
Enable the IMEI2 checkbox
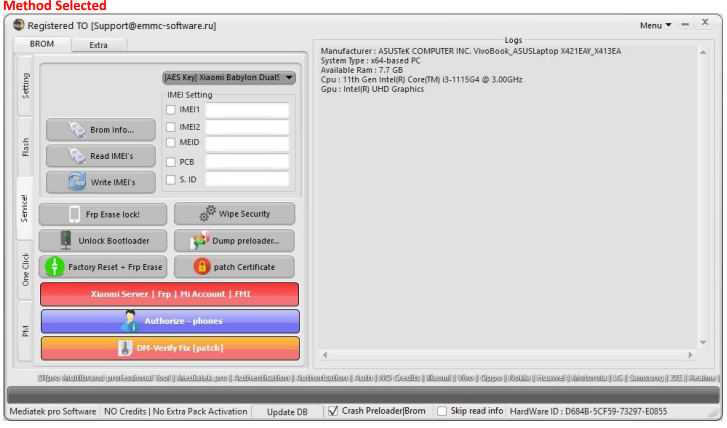(x=171, y=127)
